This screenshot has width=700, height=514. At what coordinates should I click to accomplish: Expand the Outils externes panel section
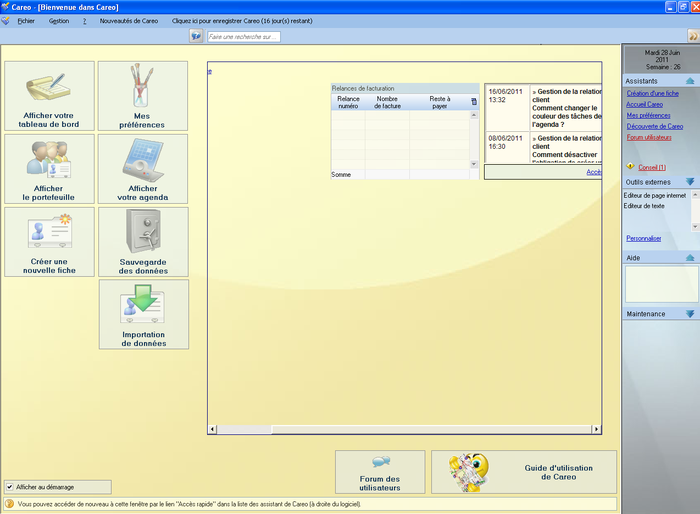point(690,182)
